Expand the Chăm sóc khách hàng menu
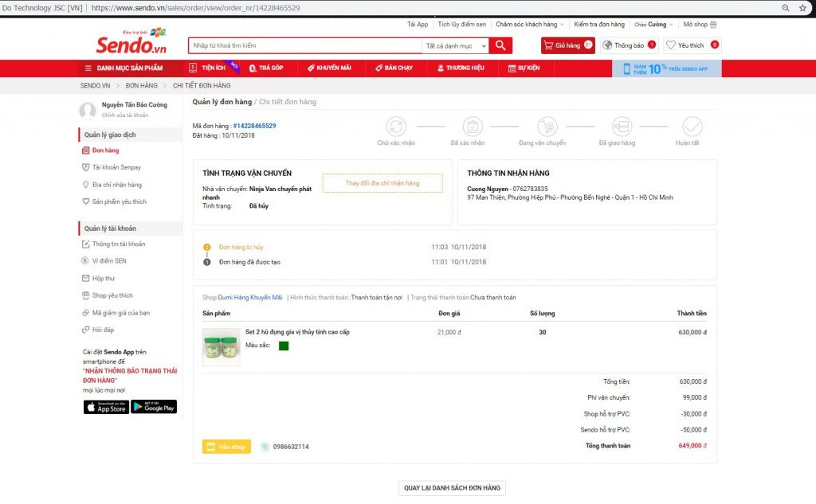Viewport: 816px width, 504px height. 529,25
